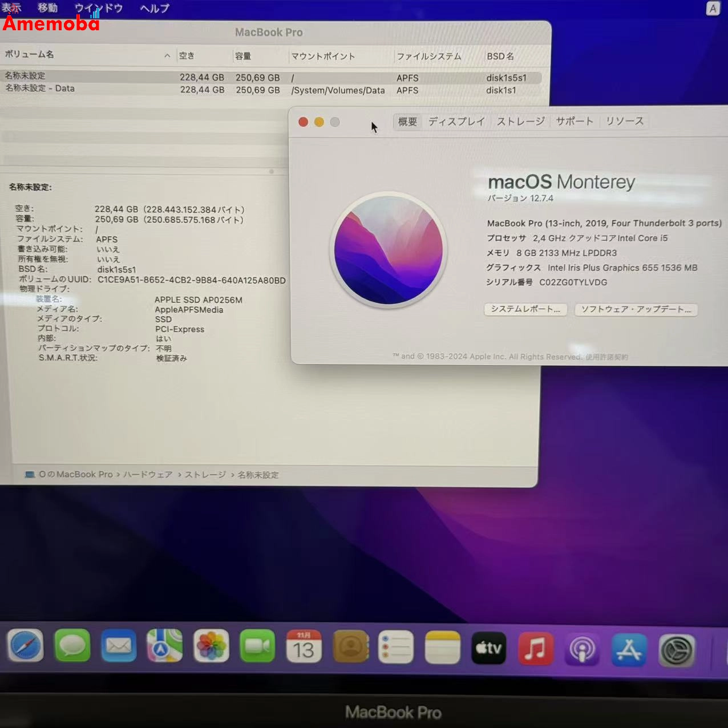The height and width of the screenshot is (728, 728).
Task: Switch to the ディスプレイ tab
Action: point(456,121)
